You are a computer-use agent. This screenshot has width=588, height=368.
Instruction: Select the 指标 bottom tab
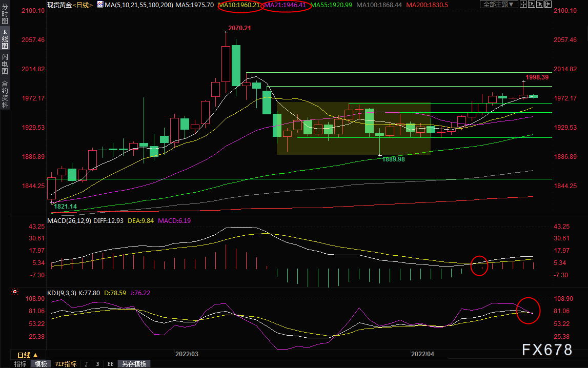21,364
